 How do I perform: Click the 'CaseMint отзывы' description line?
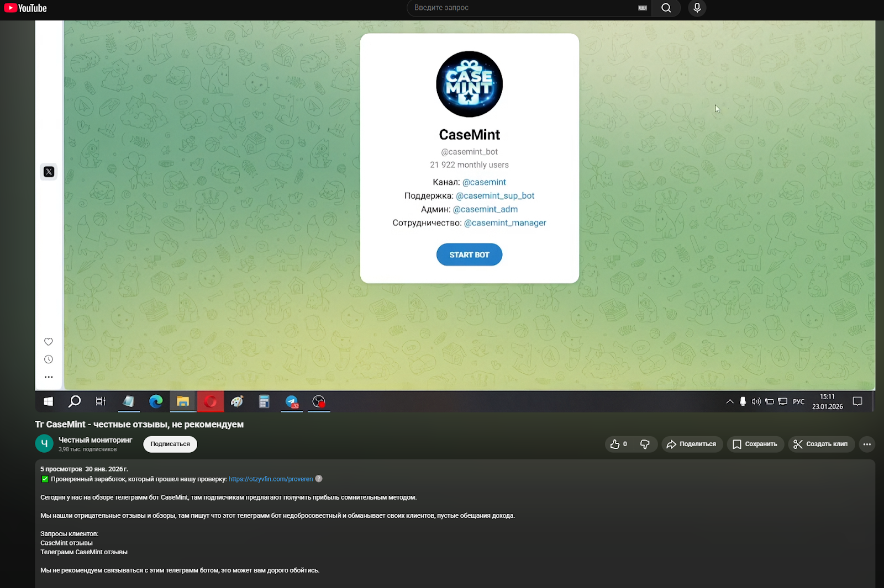point(66,543)
